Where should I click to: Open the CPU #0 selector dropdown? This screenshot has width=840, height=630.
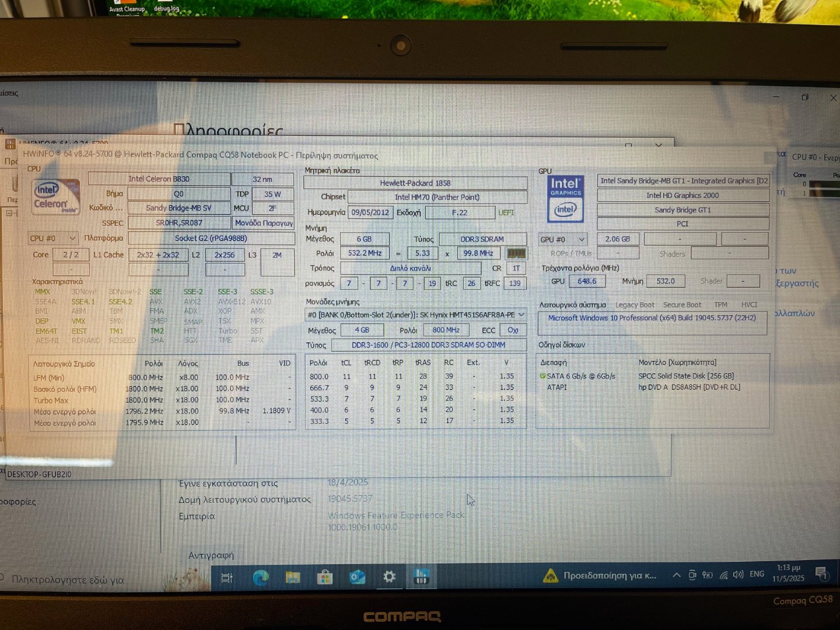53,238
